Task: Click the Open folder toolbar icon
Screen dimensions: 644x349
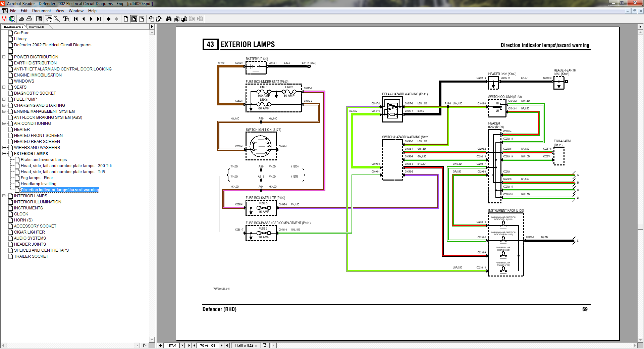Action: [x=21, y=19]
